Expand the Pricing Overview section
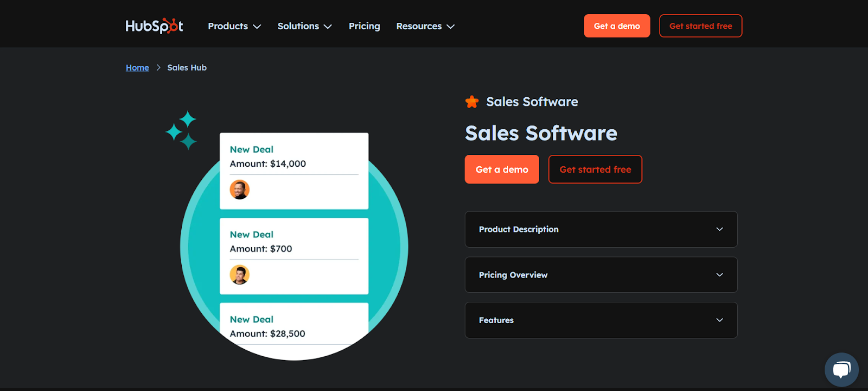868x391 pixels. coord(601,275)
